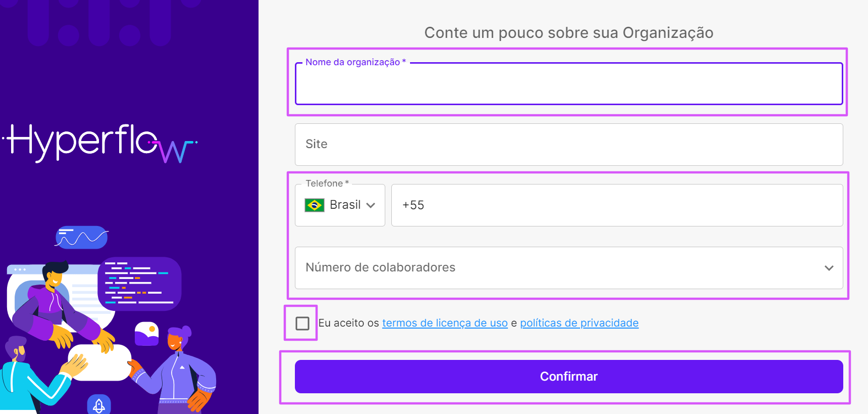868x414 pixels.
Task: Click into the Site input field
Action: click(x=569, y=145)
